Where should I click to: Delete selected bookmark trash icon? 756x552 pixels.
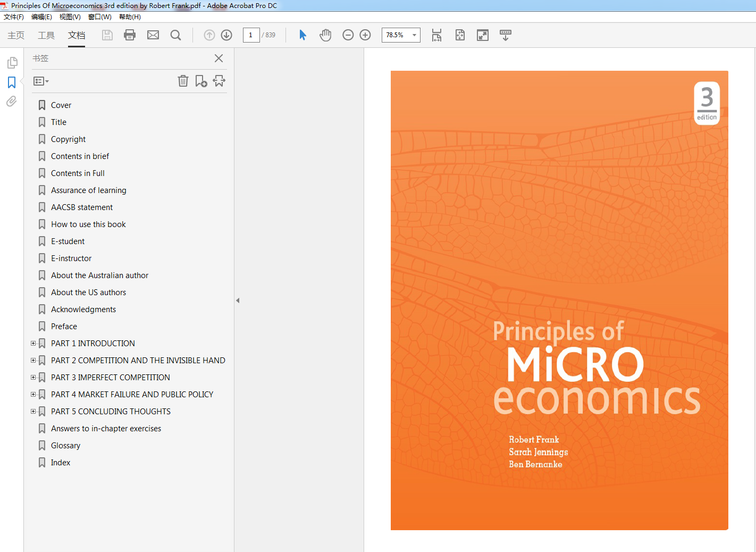click(x=183, y=81)
